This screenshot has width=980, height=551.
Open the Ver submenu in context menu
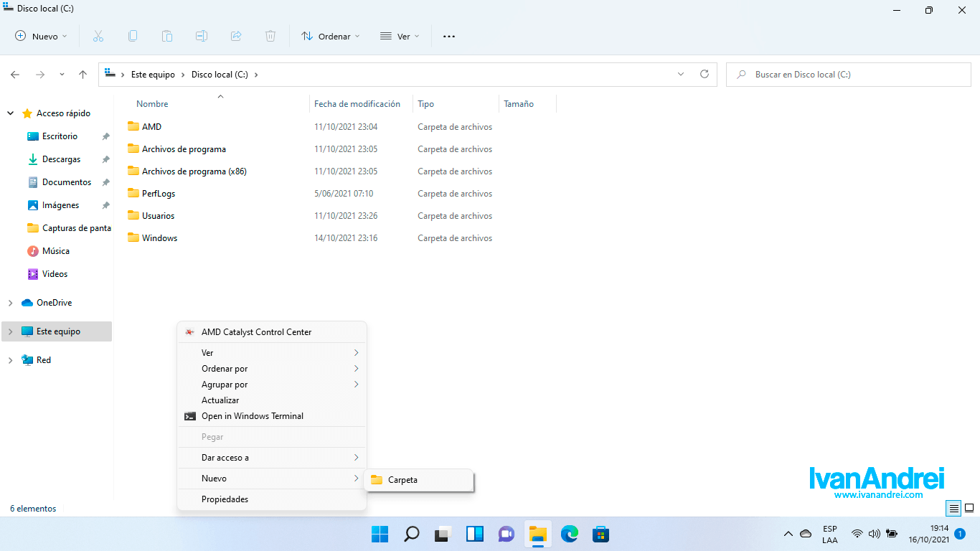tap(272, 353)
